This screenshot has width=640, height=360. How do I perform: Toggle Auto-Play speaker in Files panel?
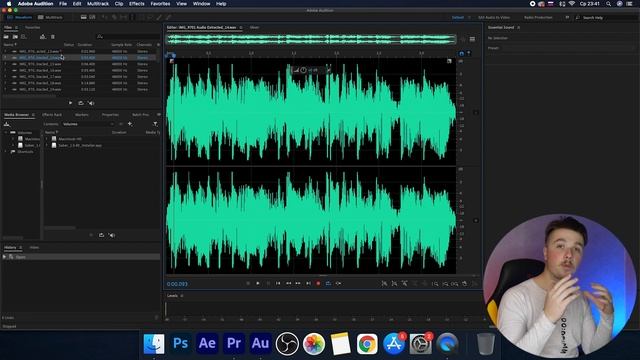(91, 103)
